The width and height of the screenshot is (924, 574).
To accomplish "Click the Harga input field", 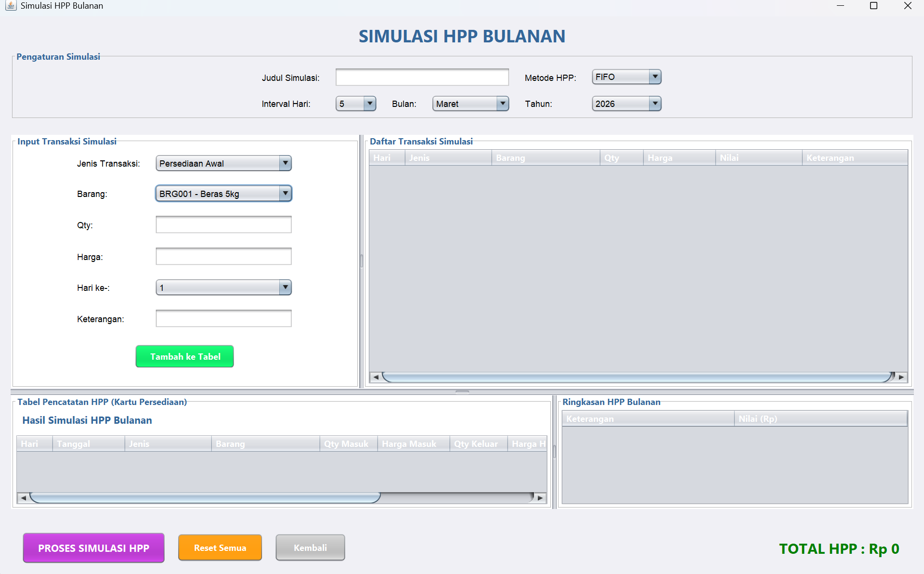I will (x=223, y=257).
